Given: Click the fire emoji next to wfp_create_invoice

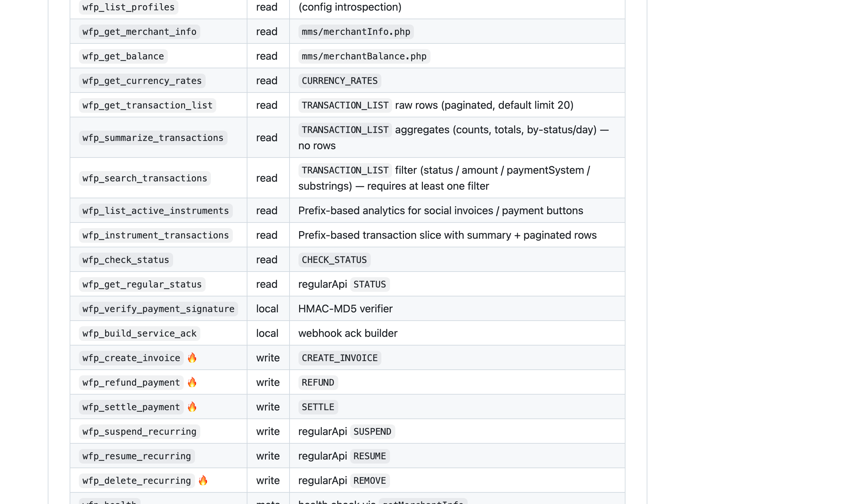Looking at the screenshot, I should point(192,358).
